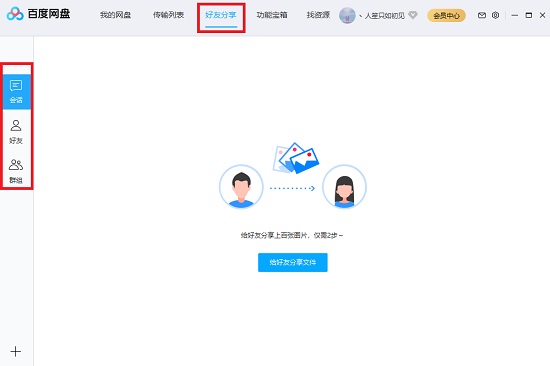Click the text 给好友分享上百张图片
This screenshot has height=366, width=550.
point(274,235)
